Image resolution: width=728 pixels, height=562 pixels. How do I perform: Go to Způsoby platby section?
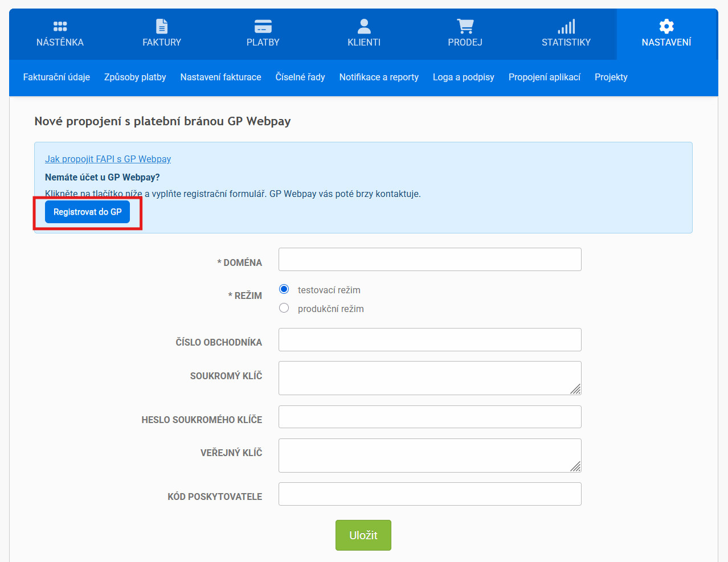pyautogui.click(x=135, y=77)
